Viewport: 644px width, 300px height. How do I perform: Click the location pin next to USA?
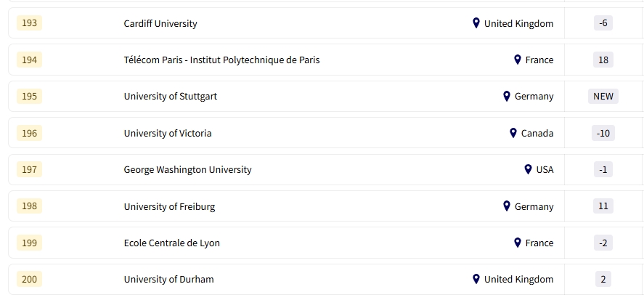pyautogui.click(x=529, y=169)
